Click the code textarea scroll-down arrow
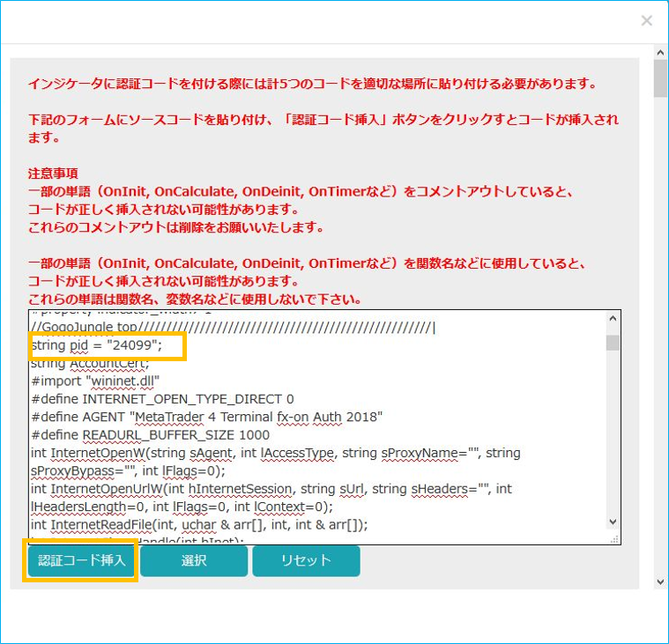Screen dimensions: 669x644 click(x=613, y=522)
